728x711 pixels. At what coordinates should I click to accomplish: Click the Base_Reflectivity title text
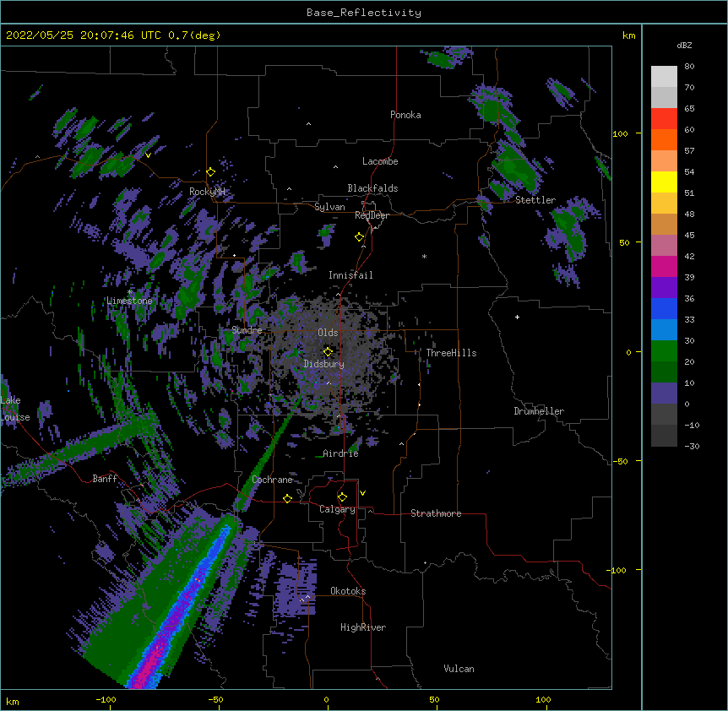[364, 13]
